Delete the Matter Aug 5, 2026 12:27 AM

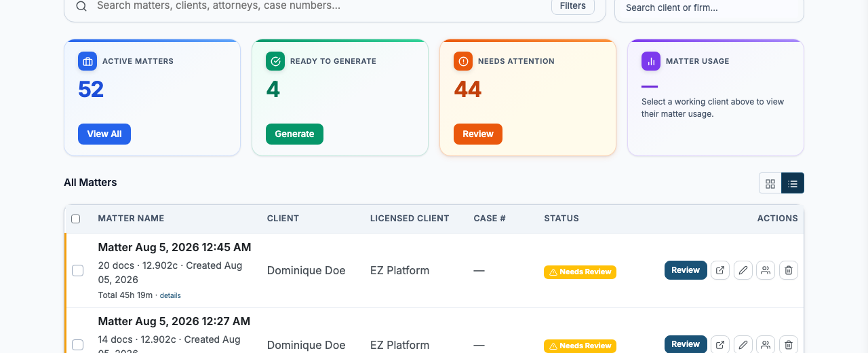789,345
